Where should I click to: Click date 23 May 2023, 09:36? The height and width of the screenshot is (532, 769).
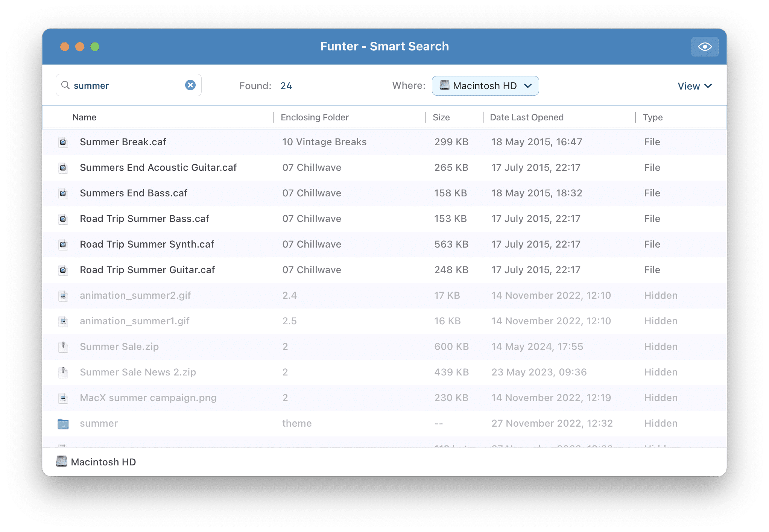pyautogui.click(x=539, y=372)
